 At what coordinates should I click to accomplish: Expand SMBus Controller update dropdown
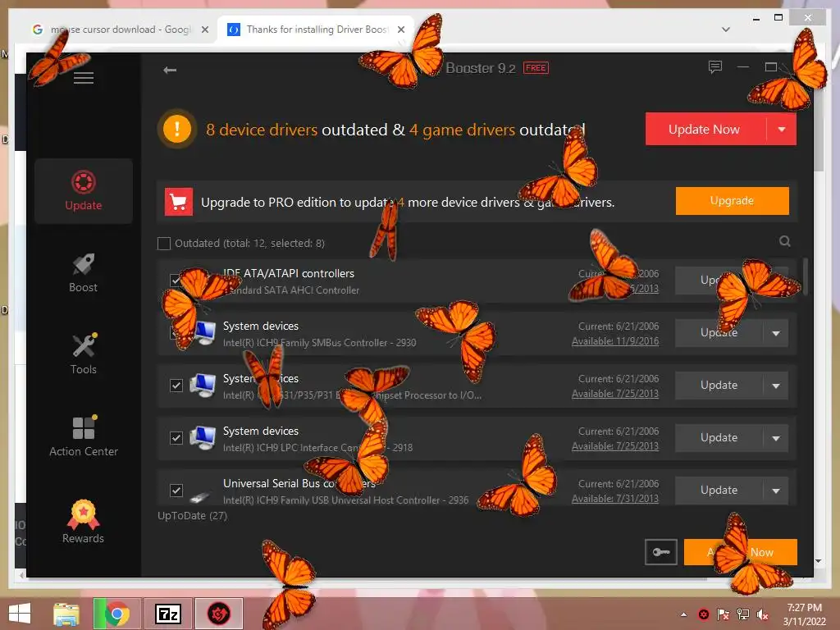pyautogui.click(x=776, y=333)
